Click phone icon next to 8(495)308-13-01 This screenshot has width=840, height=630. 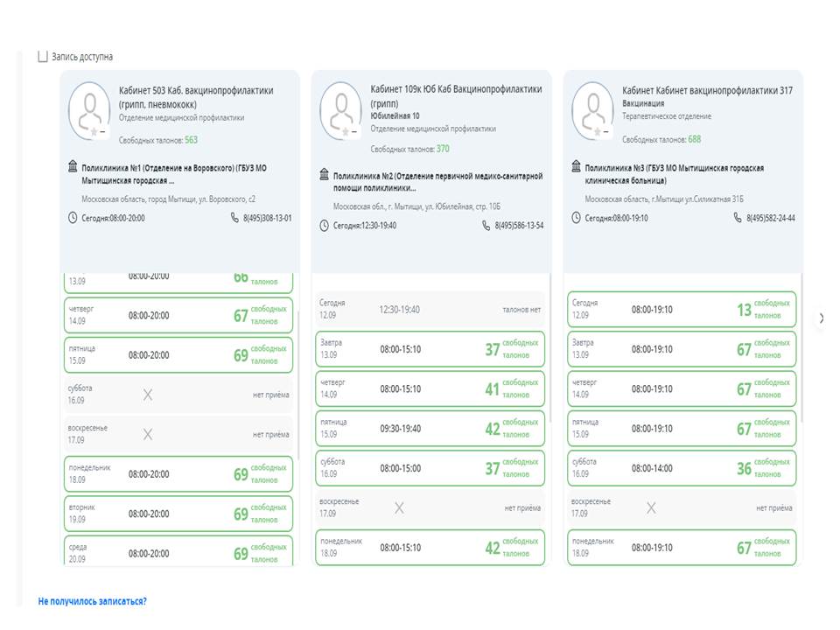coord(234,217)
